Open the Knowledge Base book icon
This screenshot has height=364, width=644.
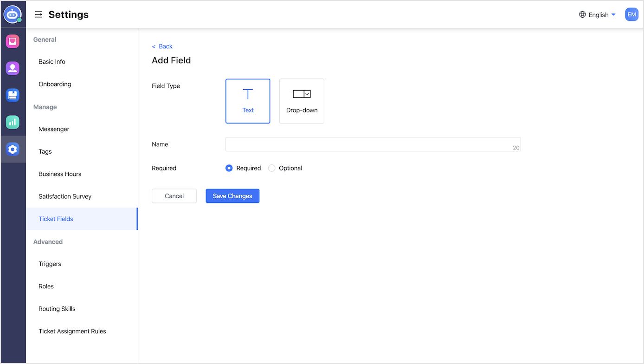coord(13,95)
